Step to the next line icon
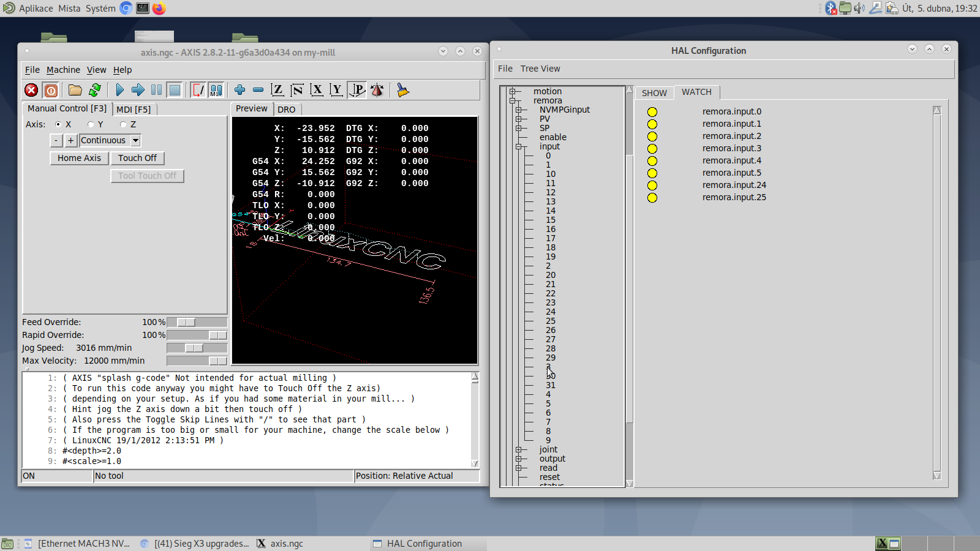Viewport: 980px width, 551px height. tap(138, 91)
